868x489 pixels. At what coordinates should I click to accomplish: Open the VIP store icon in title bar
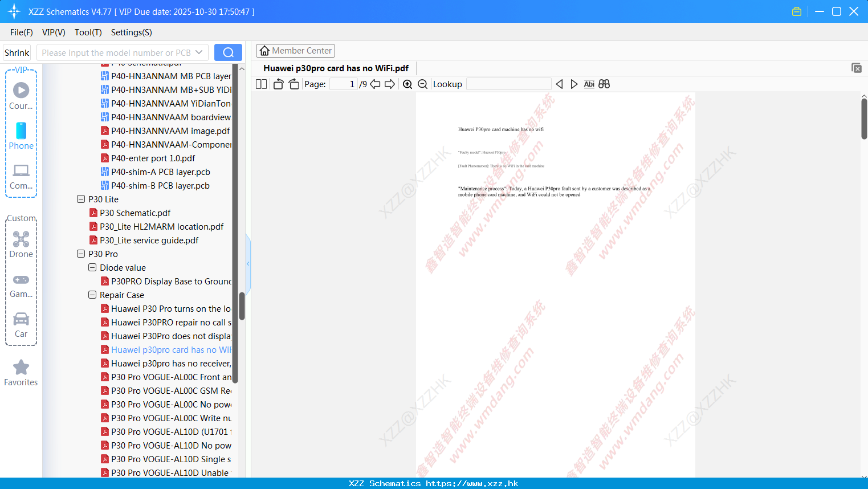click(797, 11)
